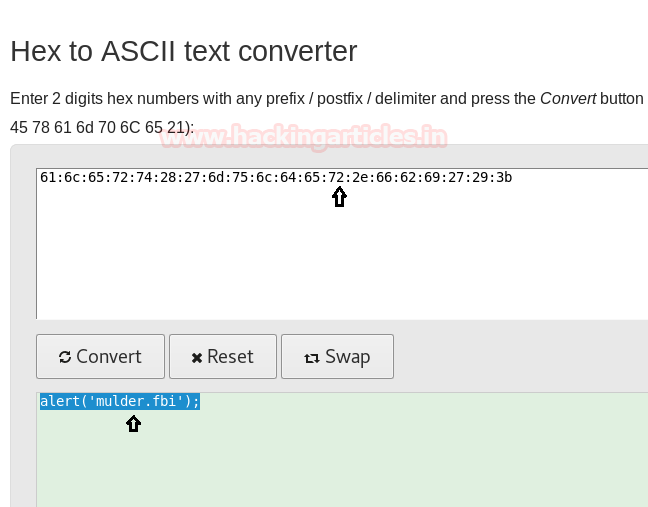Viewport: 648px width, 507px height.
Task: Click the 'Hex to ASCII text converter' heading
Action: [x=183, y=51]
